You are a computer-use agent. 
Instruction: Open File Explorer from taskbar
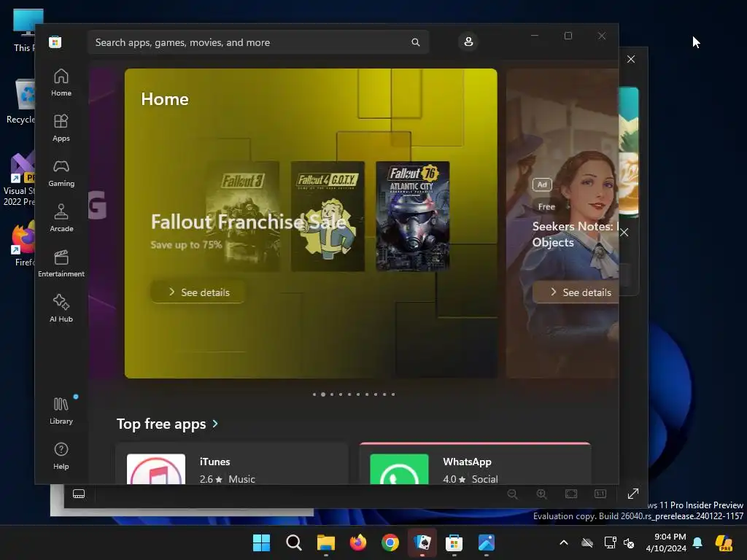coord(326,542)
